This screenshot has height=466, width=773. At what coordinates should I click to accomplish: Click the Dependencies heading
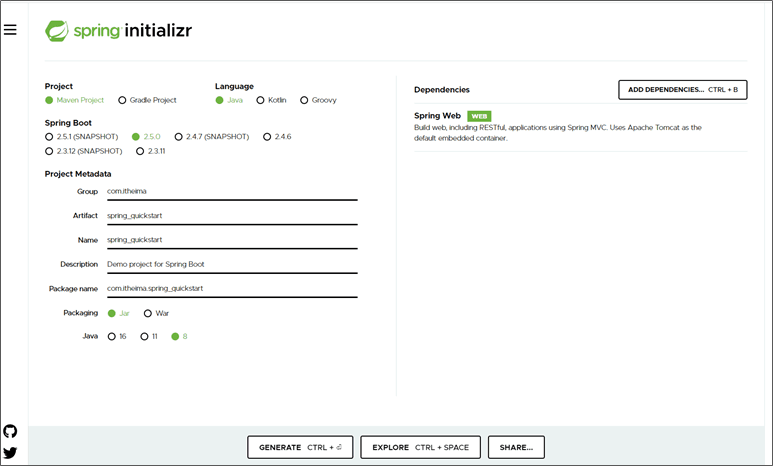[442, 90]
